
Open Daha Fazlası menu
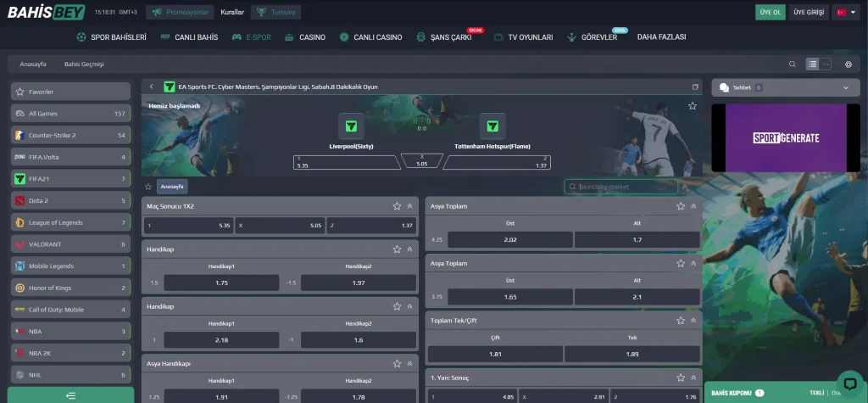point(661,37)
